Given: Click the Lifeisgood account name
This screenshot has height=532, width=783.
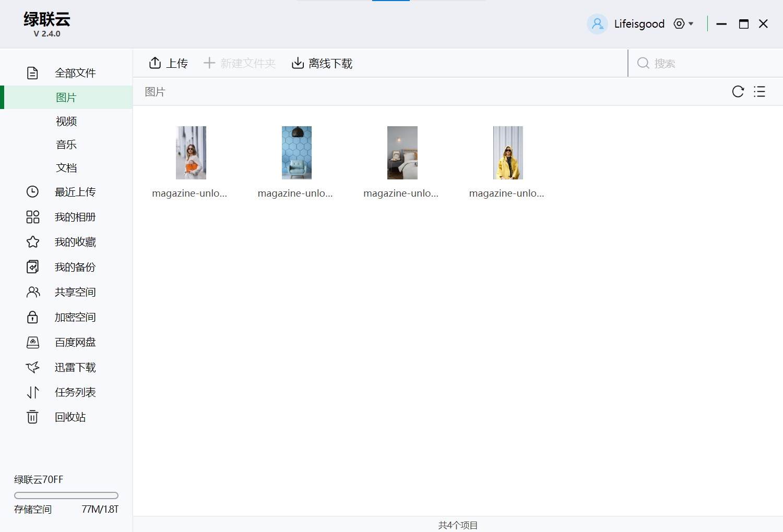Looking at the screenshot, I should coord(639,24).
